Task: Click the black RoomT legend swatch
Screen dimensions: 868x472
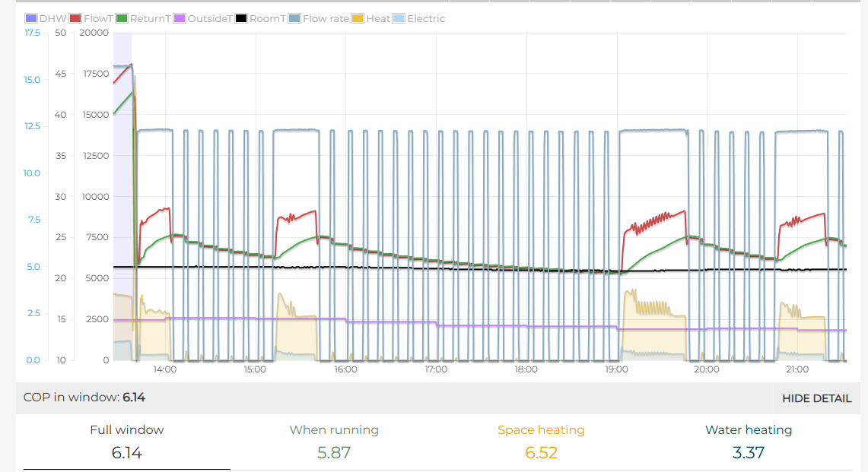Action: 242,18
